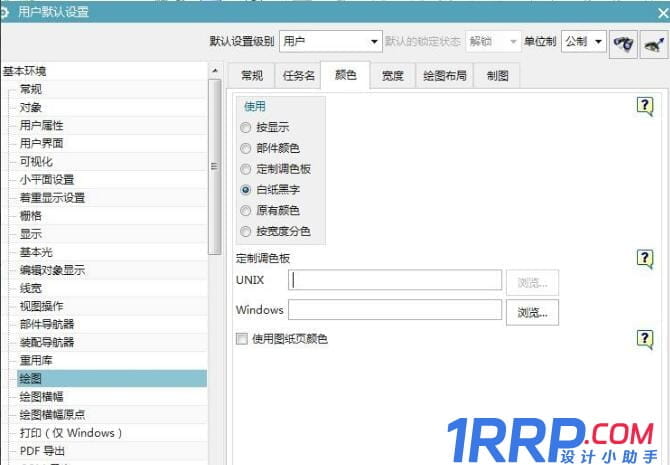Click the settings gear icon in title bar
Image resolution: width=670 pixels, height=465 pixels.
(x=4, y=12)
